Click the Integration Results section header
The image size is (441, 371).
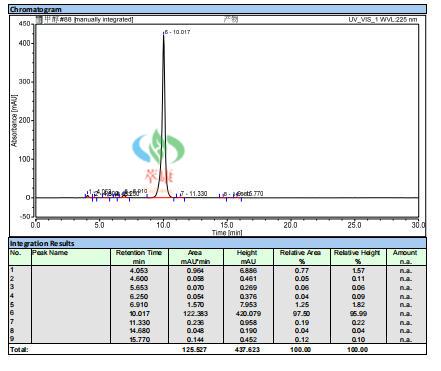(217, 243)
